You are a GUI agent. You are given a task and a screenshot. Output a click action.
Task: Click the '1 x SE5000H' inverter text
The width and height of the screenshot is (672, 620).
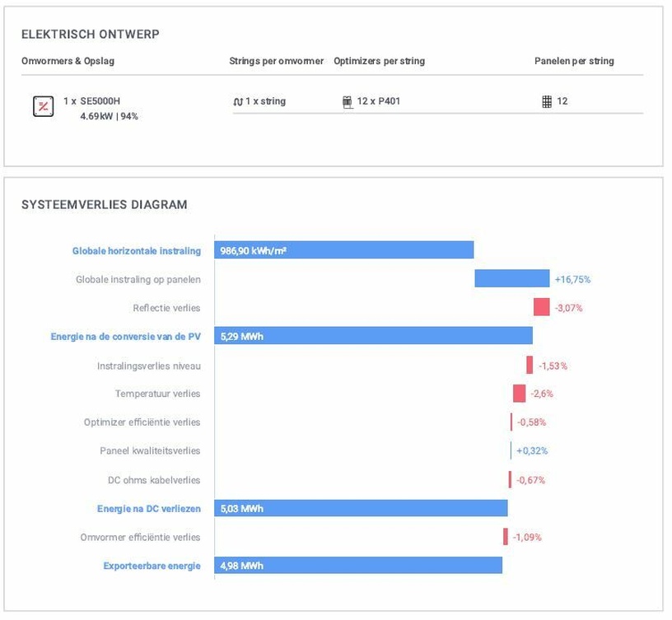tap(91, 101)
